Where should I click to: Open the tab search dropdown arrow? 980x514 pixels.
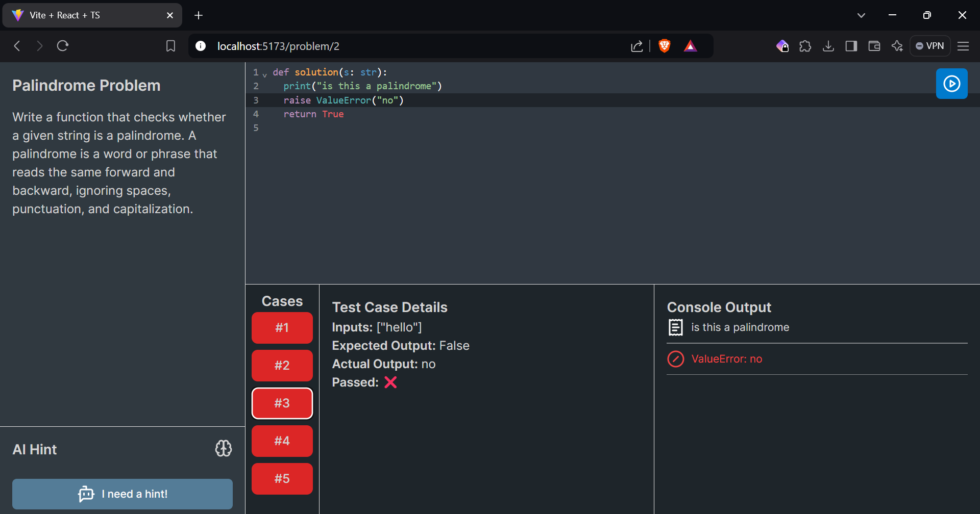pos(861,15)
